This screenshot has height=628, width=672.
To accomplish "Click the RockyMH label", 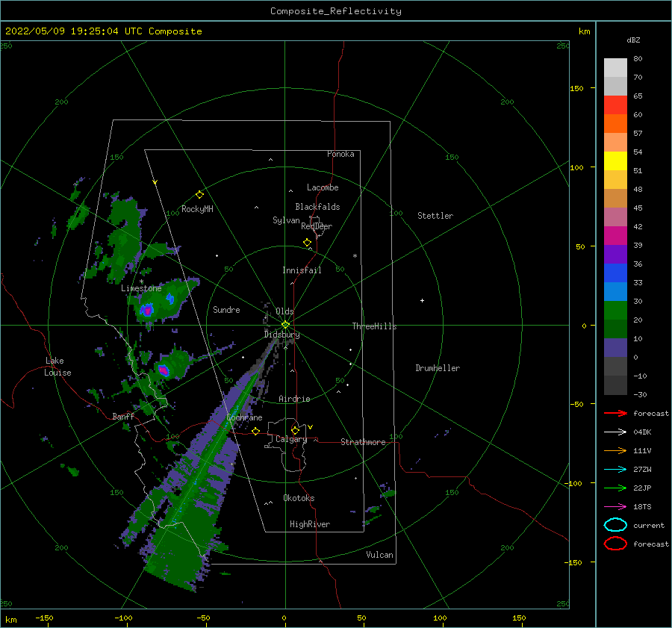I will 197,209.
